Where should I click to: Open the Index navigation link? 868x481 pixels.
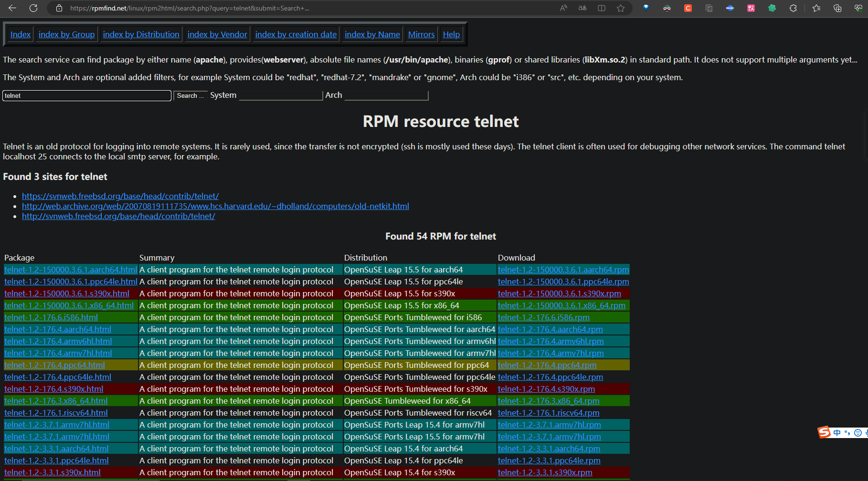click(21, 34)
